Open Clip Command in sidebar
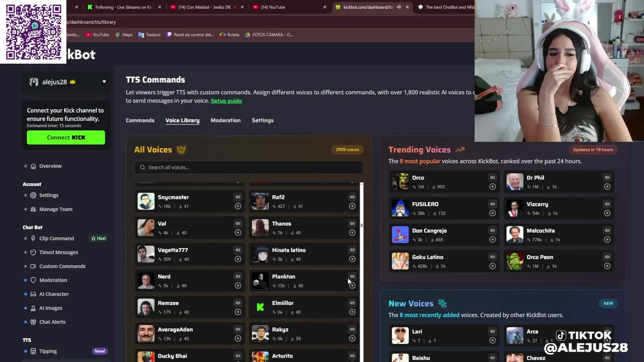644x362 pixels. pos(56,238)
